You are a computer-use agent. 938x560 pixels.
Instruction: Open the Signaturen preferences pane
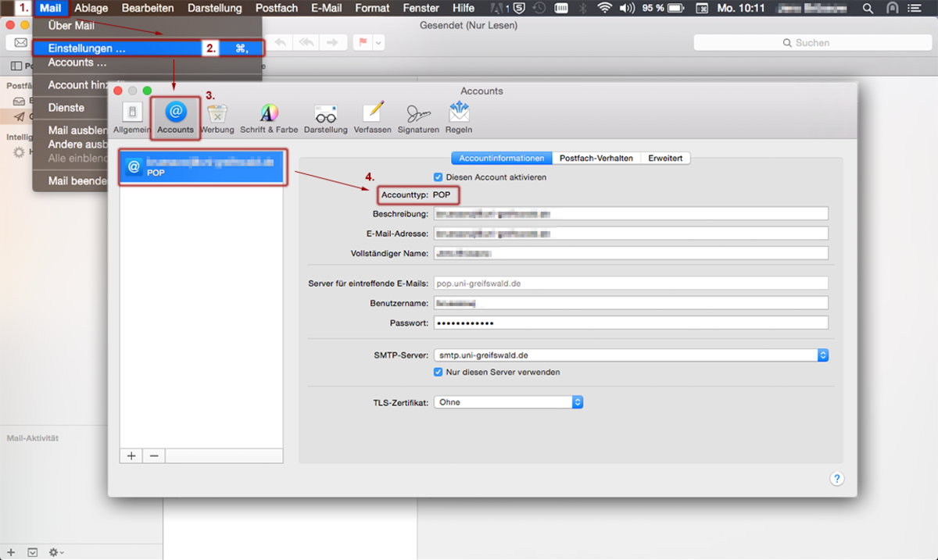[x=418, y=117]
